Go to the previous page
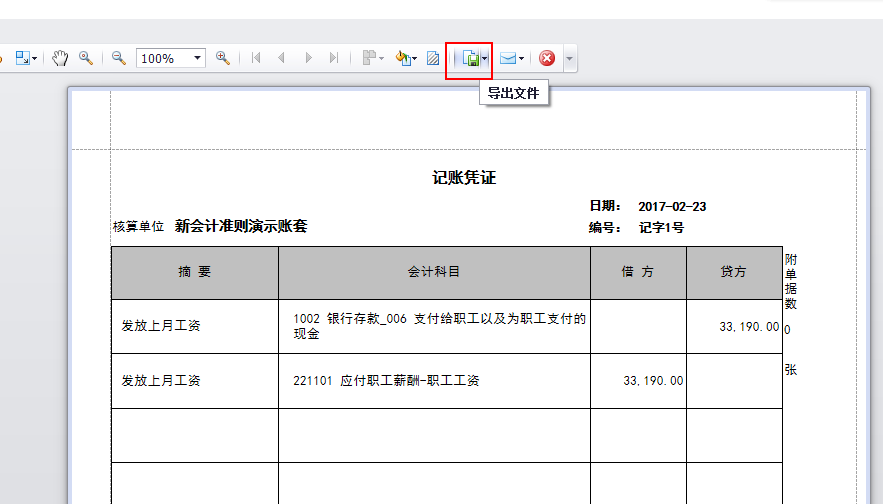This screenshot has height=504, width=883. 282,58
